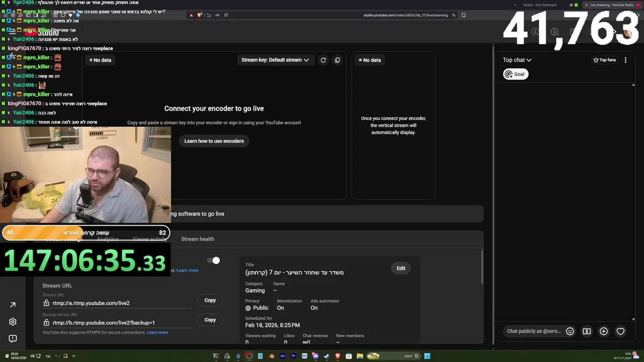The image size is (644, 362).
Task: Open Learn more link next to the toggle
Action: click(x=187, y=270)
